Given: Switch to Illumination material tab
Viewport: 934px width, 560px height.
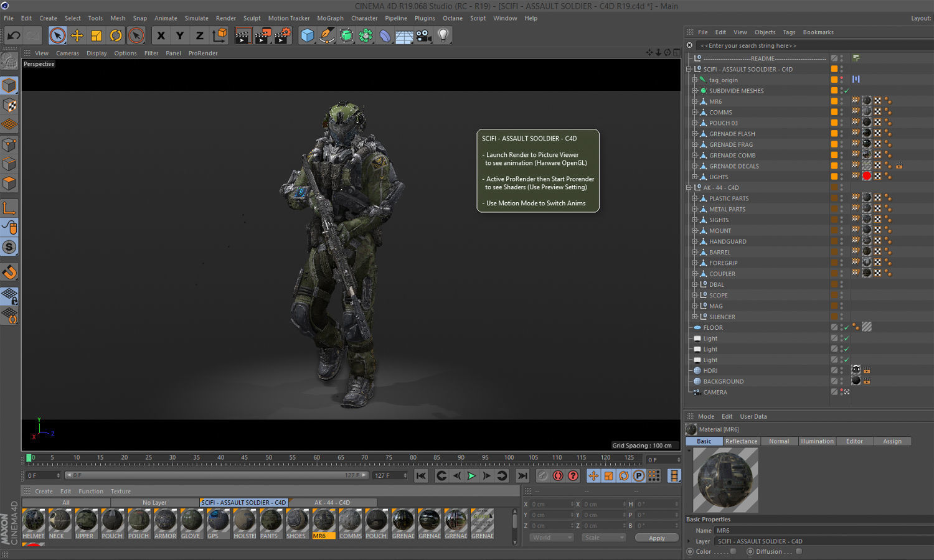Looking at the screenshot, I should tap(816, 441).
